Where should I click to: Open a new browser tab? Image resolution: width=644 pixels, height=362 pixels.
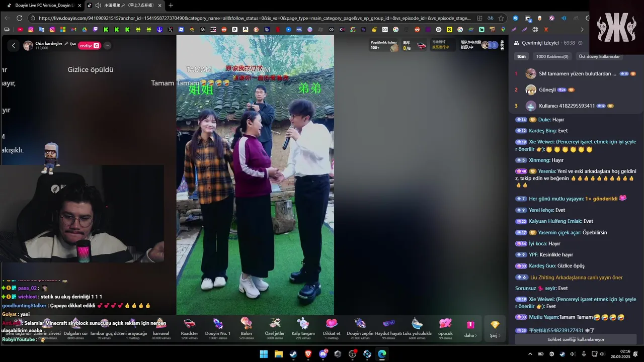coord(171,5)
